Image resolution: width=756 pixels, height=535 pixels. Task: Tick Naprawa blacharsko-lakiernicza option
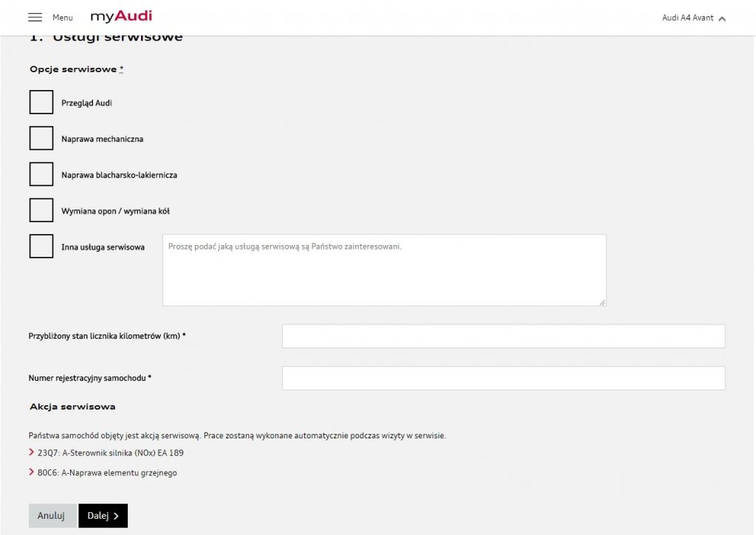tap(41, 174)
